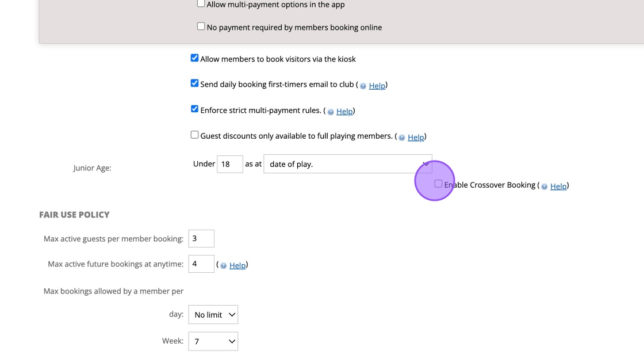
Task: Expand the Week bookings limit dropdown
Action: [213, 341]
